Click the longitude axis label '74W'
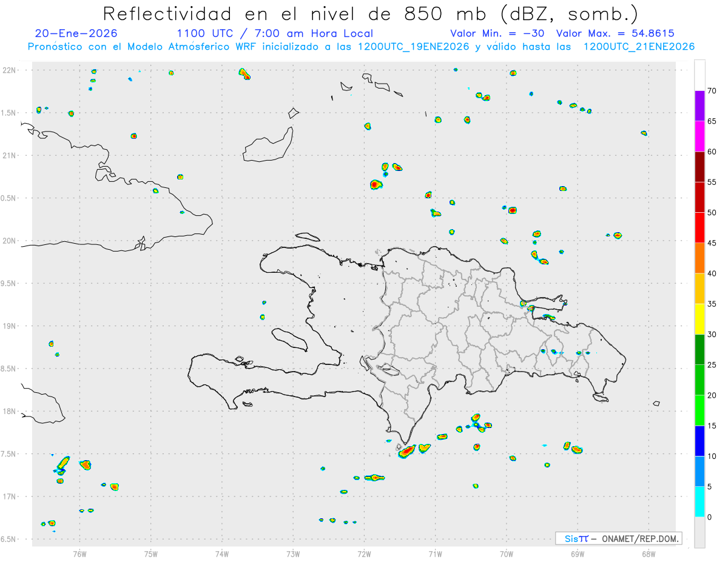The image size is (728, 562). point(222,554)
